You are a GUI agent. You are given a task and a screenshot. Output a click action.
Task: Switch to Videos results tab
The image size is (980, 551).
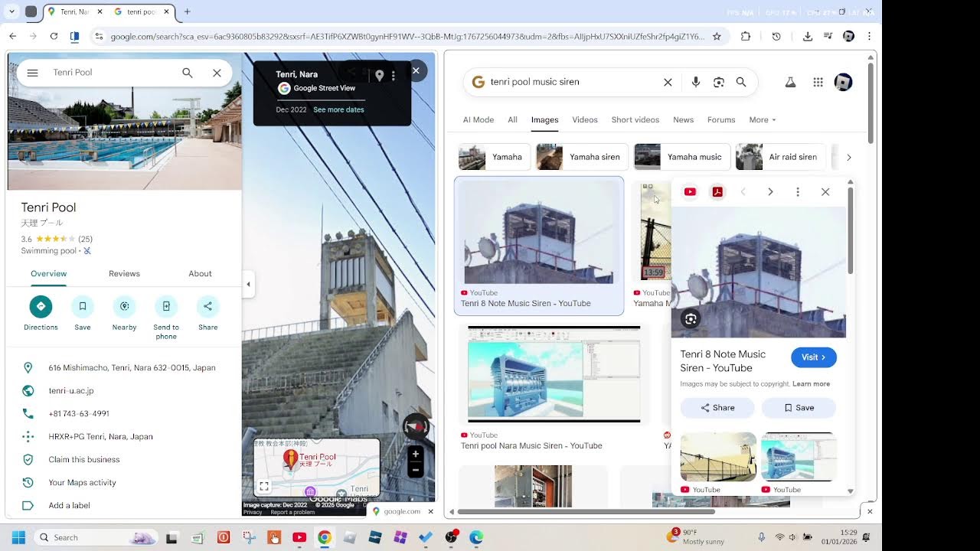point(585,119)
